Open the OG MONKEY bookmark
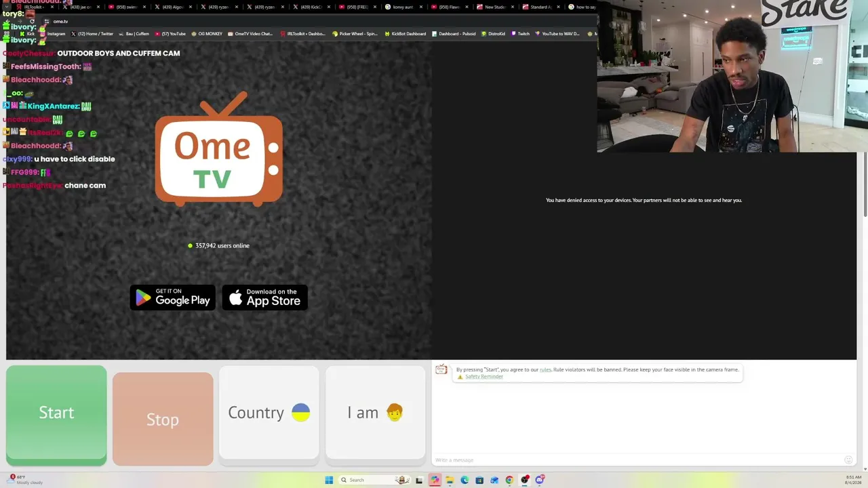Image resolution: width=868 pixels, height=488 pixels. point(207,33)
